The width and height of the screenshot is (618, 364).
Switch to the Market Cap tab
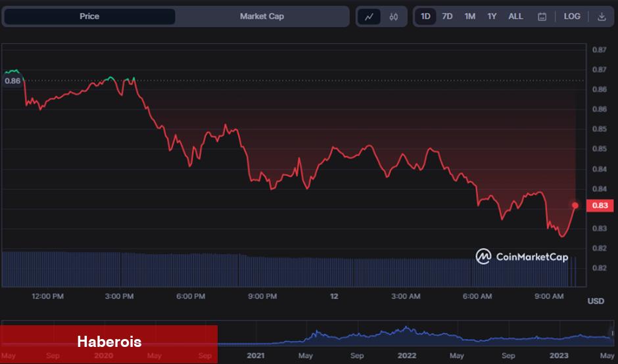[262, 16]
